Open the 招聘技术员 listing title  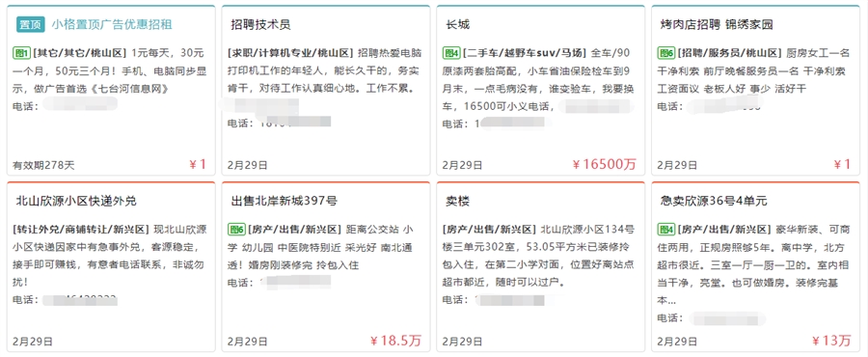tap(260, 24)
